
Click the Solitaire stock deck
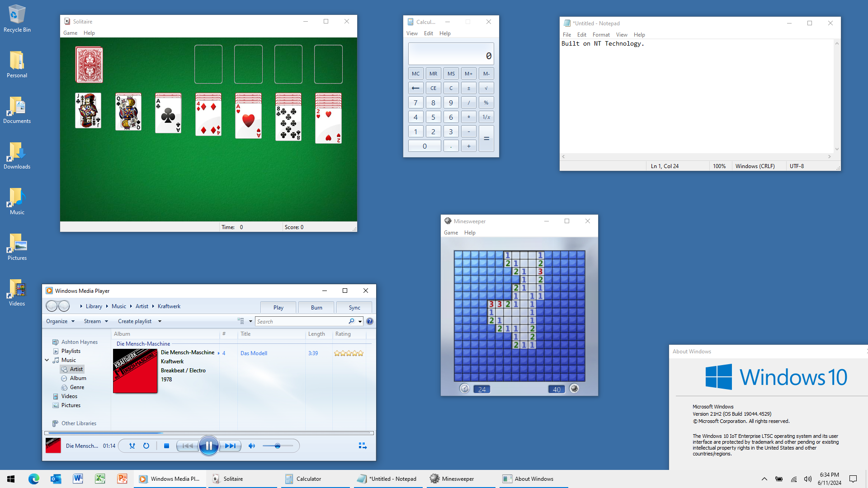click(89, 65)
